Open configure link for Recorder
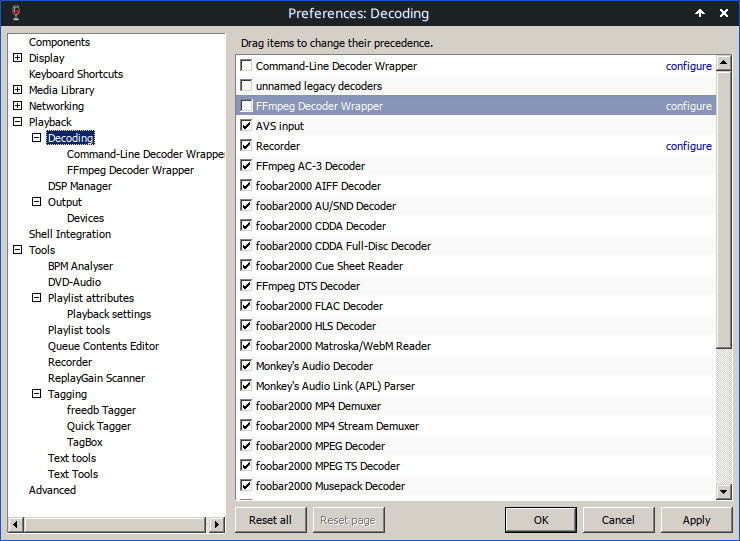The width and height of the screenshot is (740, 541). [689, 146]
